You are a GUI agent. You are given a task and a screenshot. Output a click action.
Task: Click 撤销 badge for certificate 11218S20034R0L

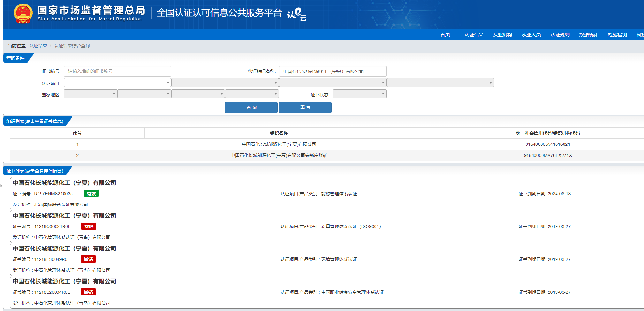pyautogui.click(x=88, y=292)
